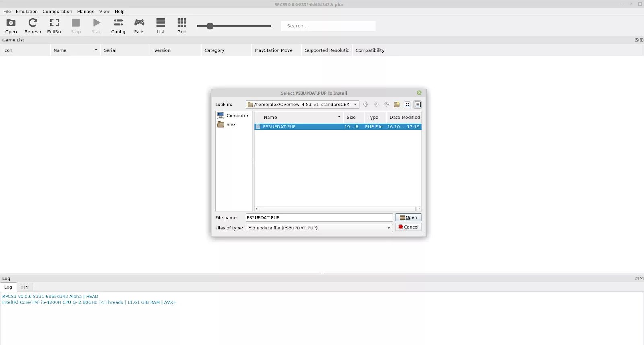Focus the game Search field
Image resolution: width=644 pixels, height=345 pixels.
328,26
